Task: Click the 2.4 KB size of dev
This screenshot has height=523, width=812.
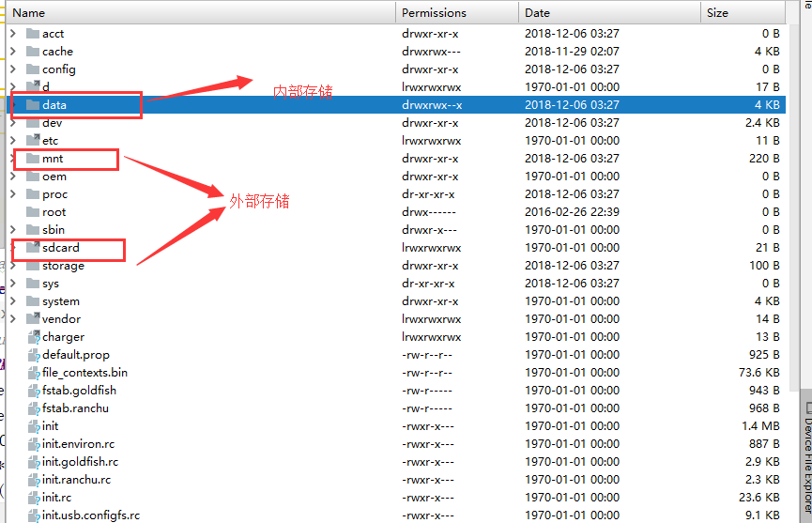Action: pyautogui.click(x=762, y=123)
